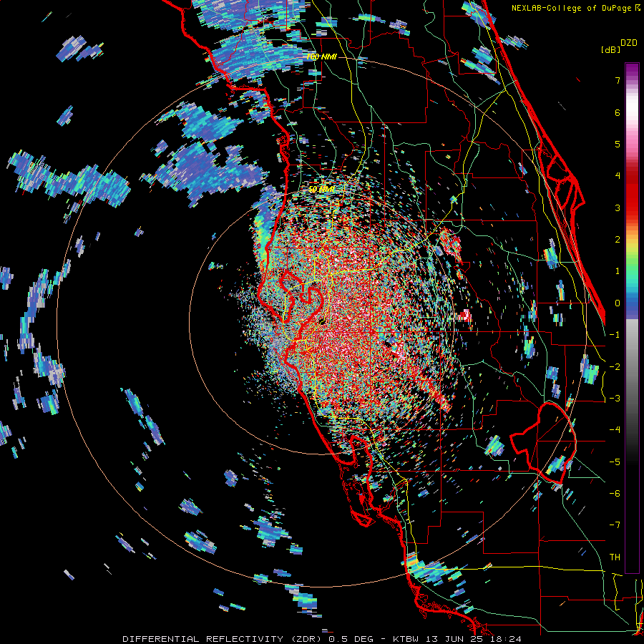Click the 6 value on the scale
This screenshot has width=644, height=644.
coord(618,112)
